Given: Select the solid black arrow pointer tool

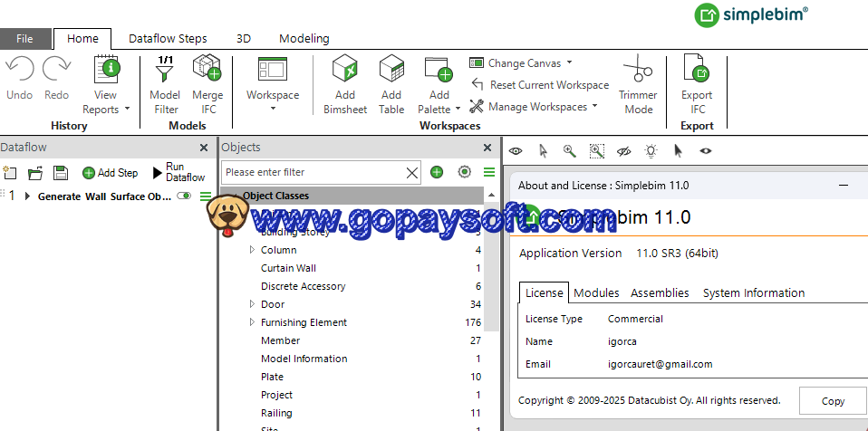Looking at the screenshot, I should tap(678, 150).
